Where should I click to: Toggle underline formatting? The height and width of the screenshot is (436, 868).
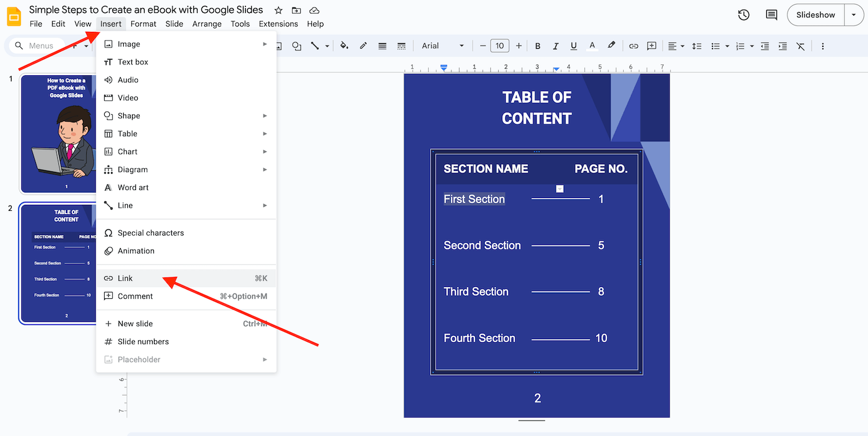click(573, 46)
